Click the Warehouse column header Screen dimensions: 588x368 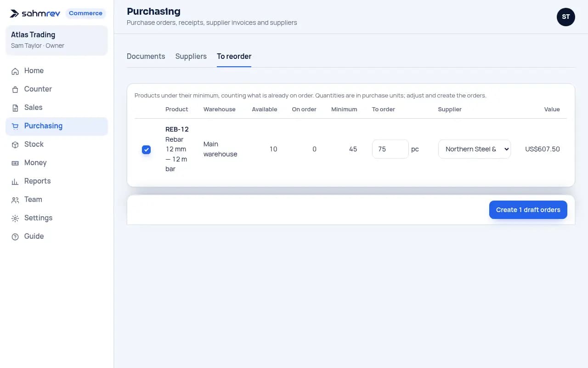point(220,109)
